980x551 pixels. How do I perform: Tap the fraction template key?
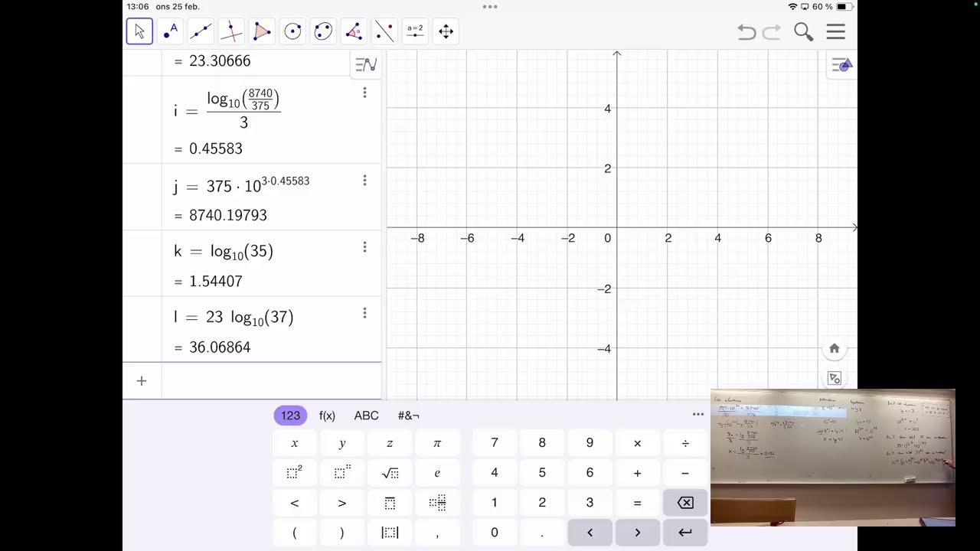click(x=390, y=503)
